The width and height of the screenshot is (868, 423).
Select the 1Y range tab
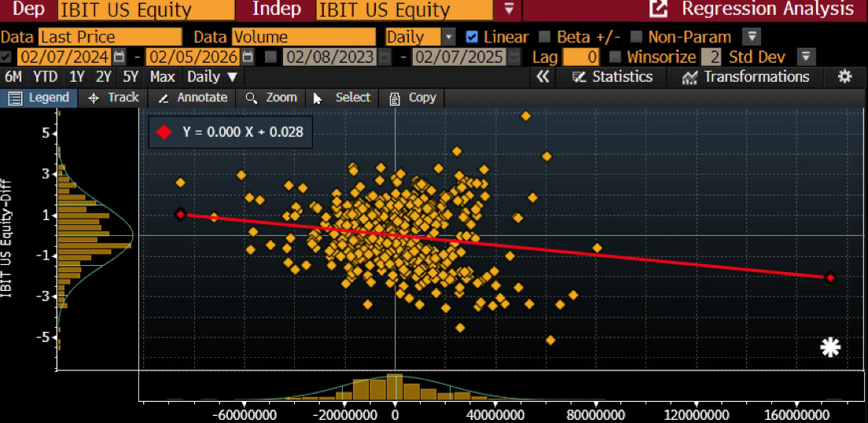pos(78,77)
